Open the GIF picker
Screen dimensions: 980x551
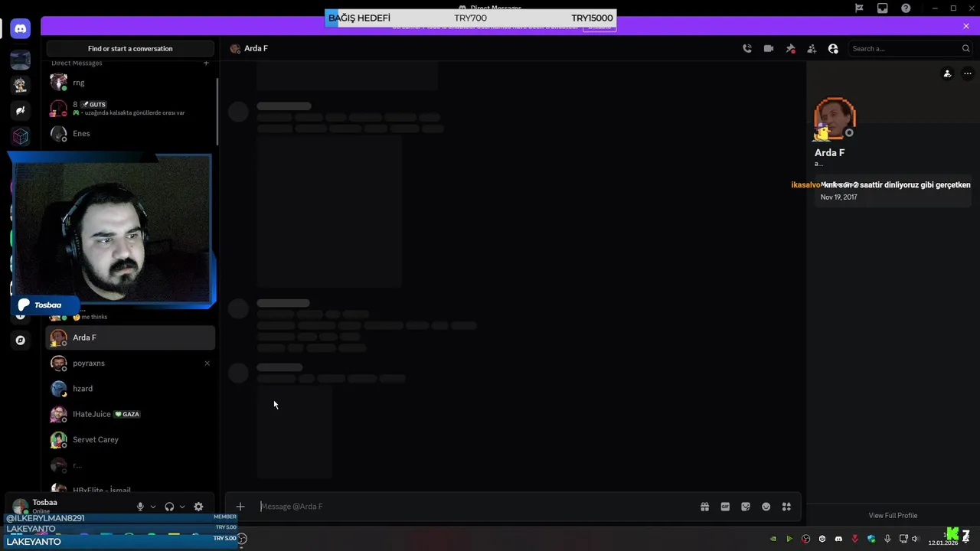[725, 507]
